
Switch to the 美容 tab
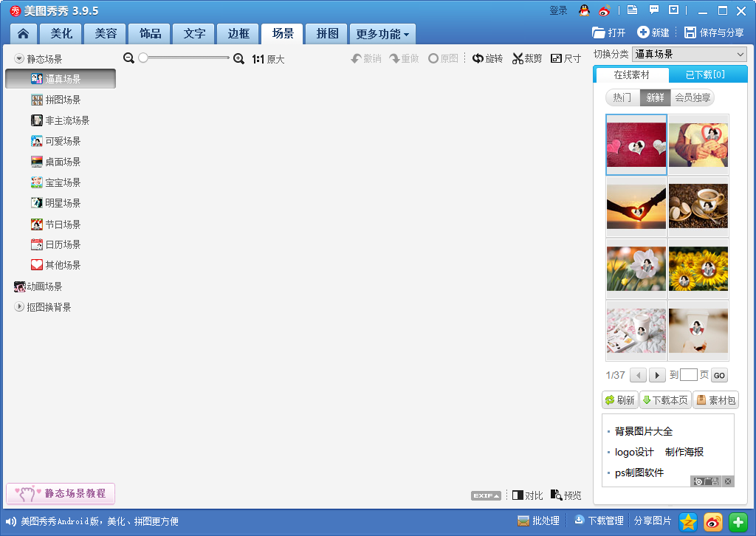point(106,34)
